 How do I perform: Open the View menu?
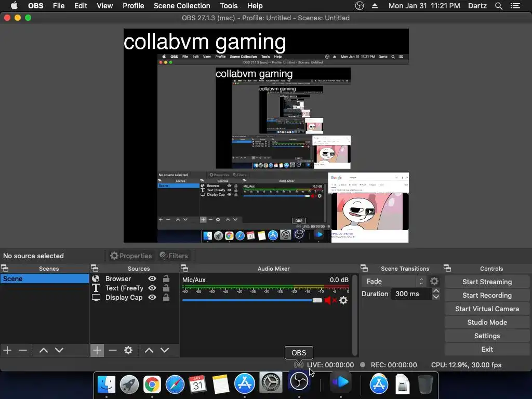tap(104, 6)
